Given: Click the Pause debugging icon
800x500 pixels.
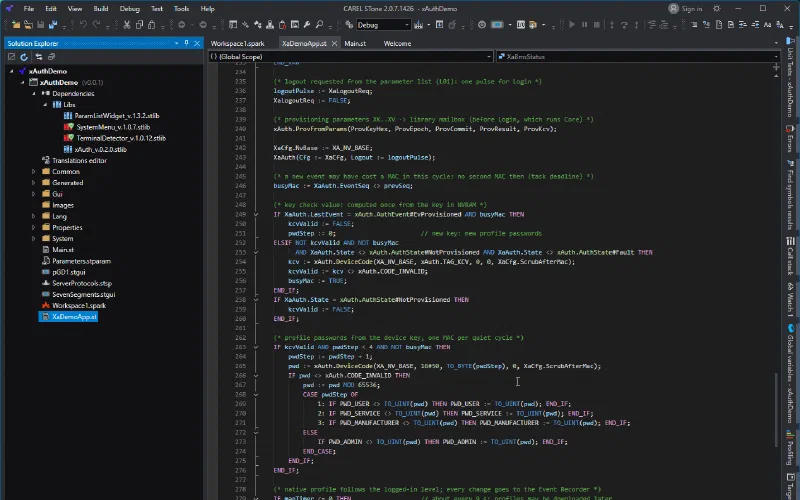Looking at the screenshot, I should [584, 24].
